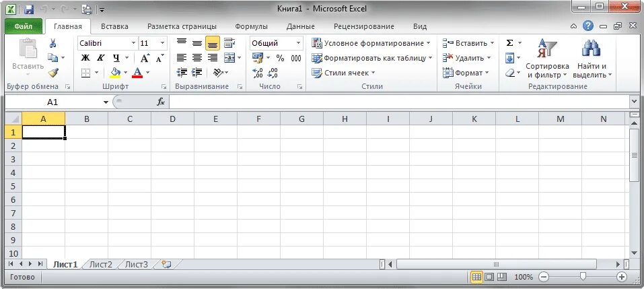Click the AutoSum sigma icon
Screen dimensions: 644x289
[x=509, y=43]
